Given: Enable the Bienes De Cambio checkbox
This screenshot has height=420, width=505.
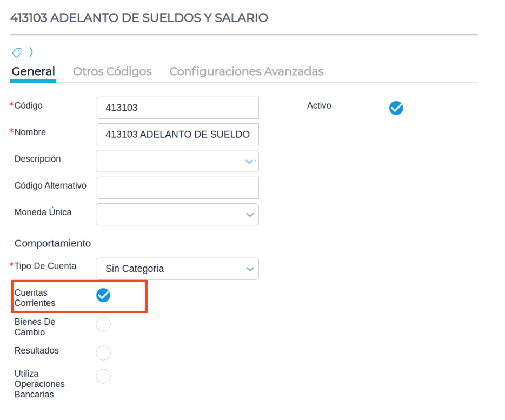Looking at the screenshot, I should [103, 324].
